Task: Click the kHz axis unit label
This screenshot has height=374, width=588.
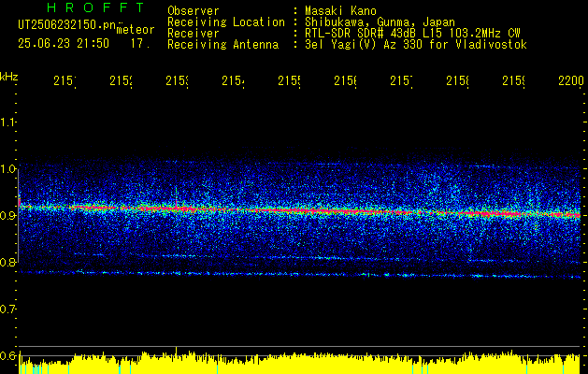Action: coord(8,77)
